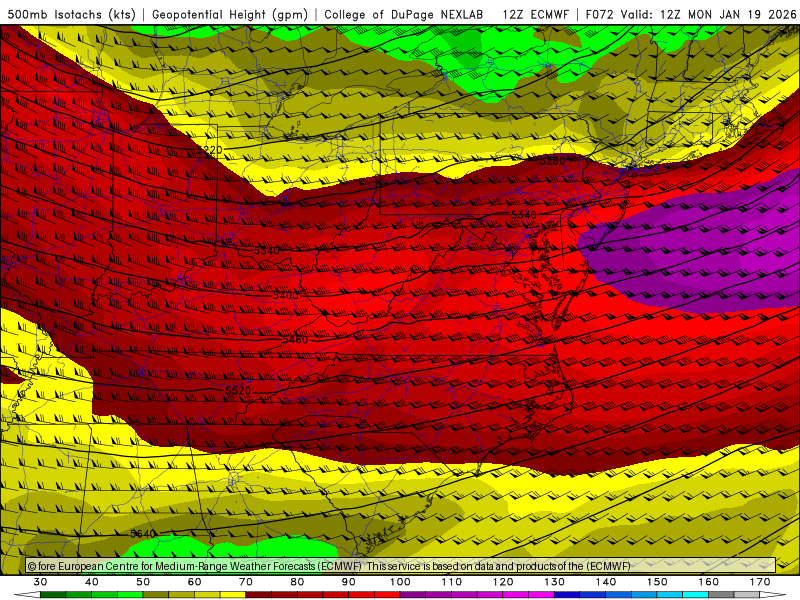
Task: Click the "College of DuPage NEXLAB" label
Action: coord(404,15)
